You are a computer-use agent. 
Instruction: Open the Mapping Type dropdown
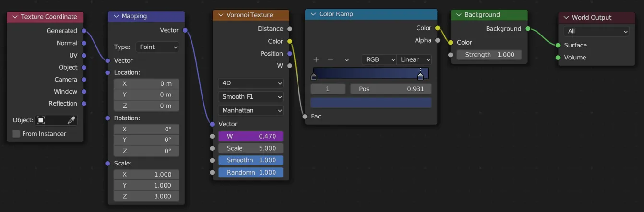(x=157, y=47)
